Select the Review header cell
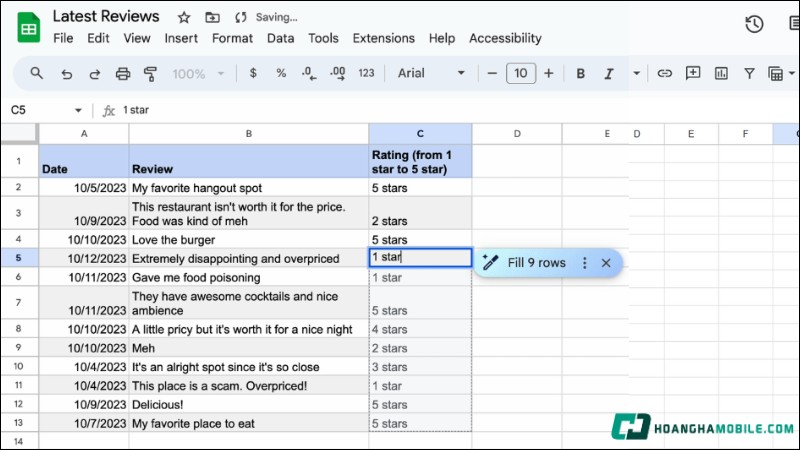800x450 pixels. (x=249, y=162)
